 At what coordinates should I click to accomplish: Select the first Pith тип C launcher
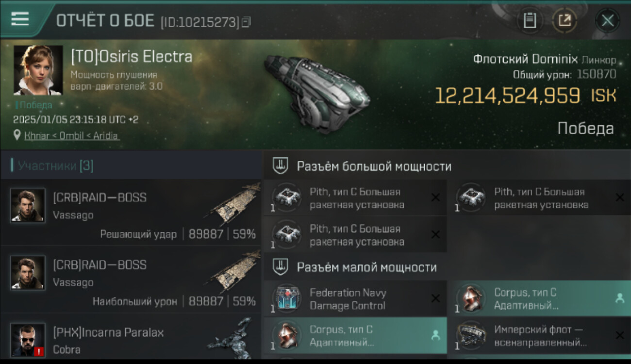355,198
